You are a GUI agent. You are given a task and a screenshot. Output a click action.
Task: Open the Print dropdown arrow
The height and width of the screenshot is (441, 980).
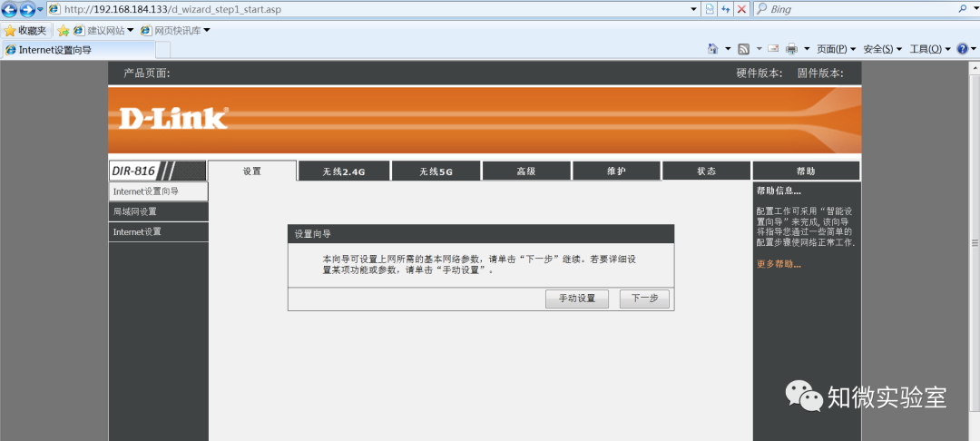[x=807, y=49]
